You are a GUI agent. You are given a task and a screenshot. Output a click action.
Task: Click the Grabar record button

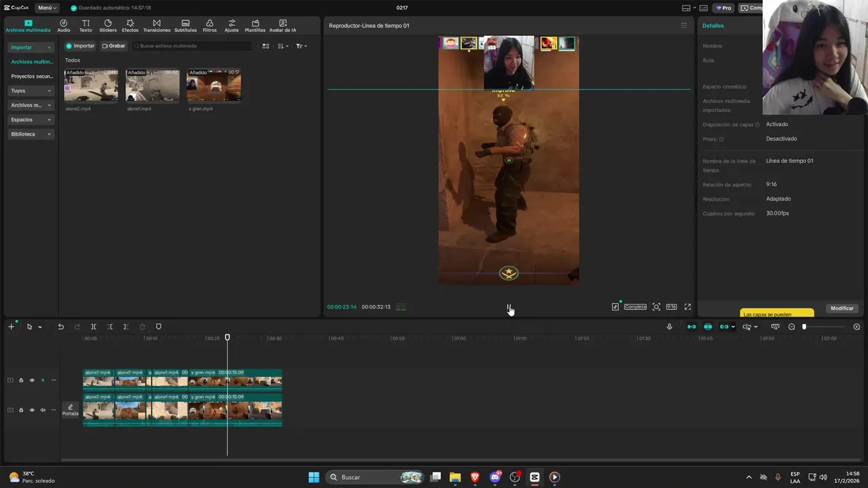(x=113, y=46)
